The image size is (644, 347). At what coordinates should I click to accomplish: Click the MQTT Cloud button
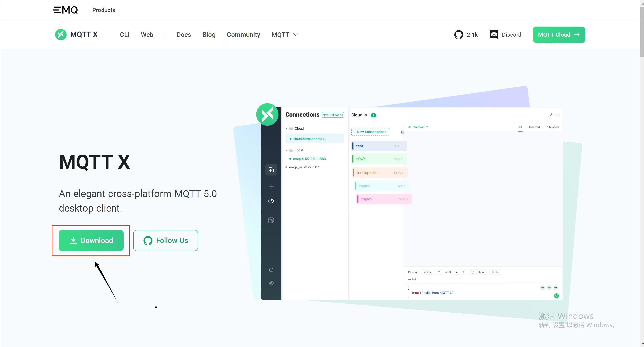[x=559, y=35]
